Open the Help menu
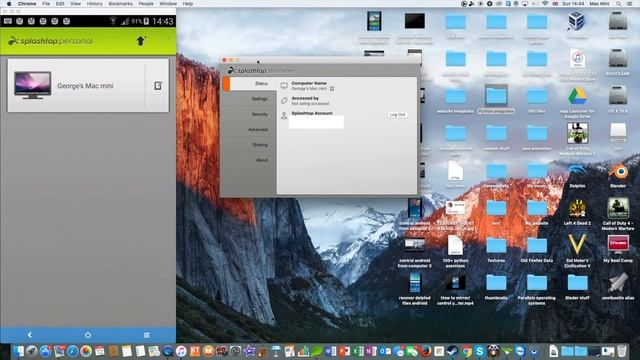The image size is (640, 360). click(x=187, y=4)
